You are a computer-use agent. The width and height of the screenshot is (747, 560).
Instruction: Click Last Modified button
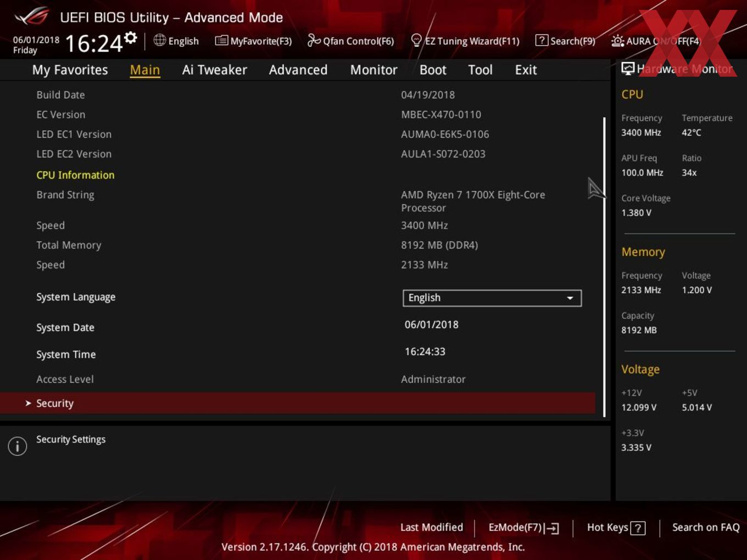pos(432,527)
